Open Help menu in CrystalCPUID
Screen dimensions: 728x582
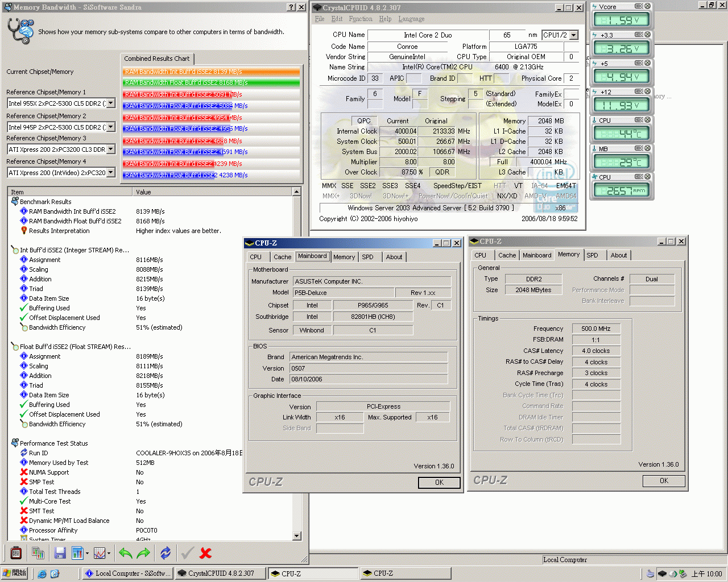pos(385,19)
